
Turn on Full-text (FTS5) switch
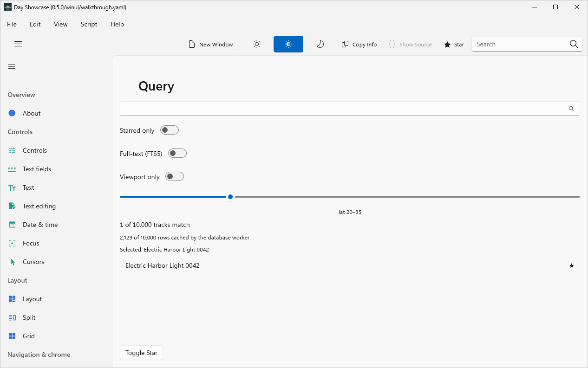tap(177, 153)
